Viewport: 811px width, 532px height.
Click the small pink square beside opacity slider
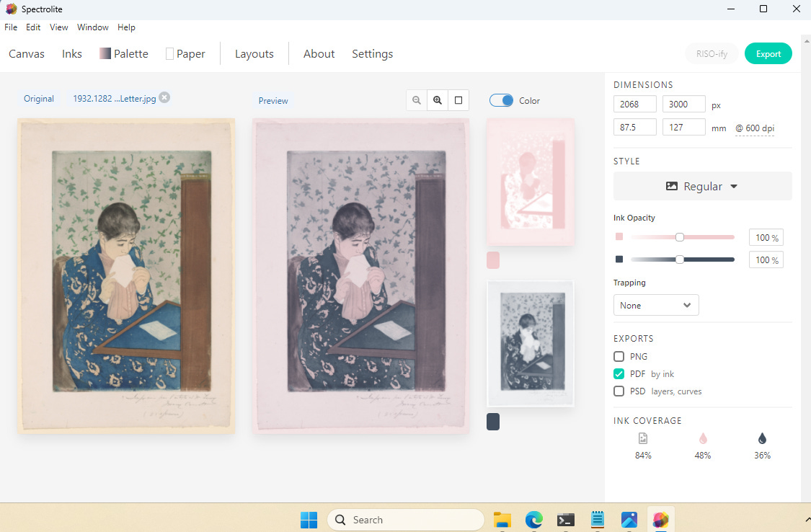619,236
